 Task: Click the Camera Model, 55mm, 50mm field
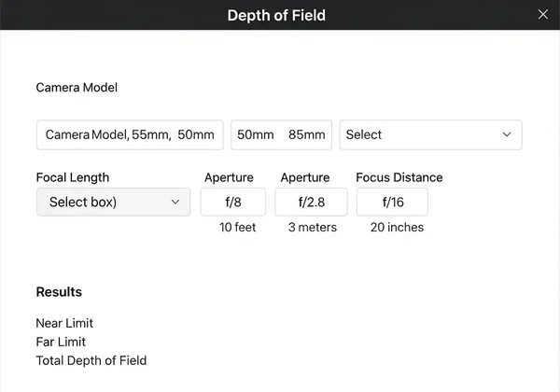click(x=130, y=135)
